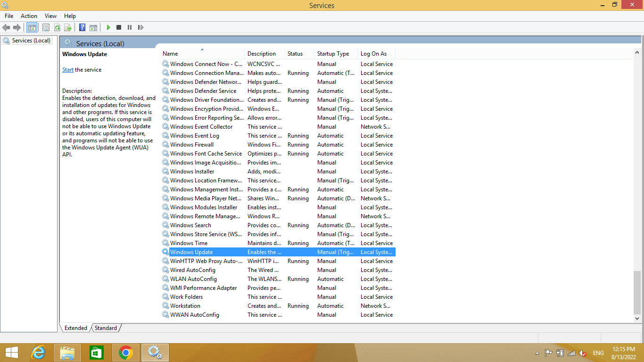Screen dimensions: 644x362
Task: Select Windows Media Player Network service
Action: 278,198
